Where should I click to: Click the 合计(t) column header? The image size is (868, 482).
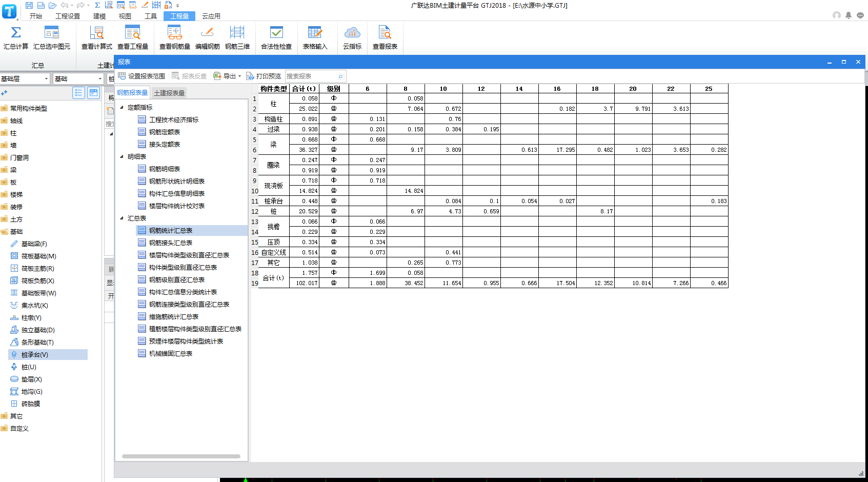click(304, 89)
